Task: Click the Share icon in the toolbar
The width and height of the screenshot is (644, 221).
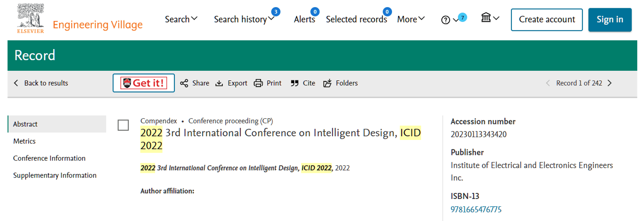Action: click(x=184, y=83)
